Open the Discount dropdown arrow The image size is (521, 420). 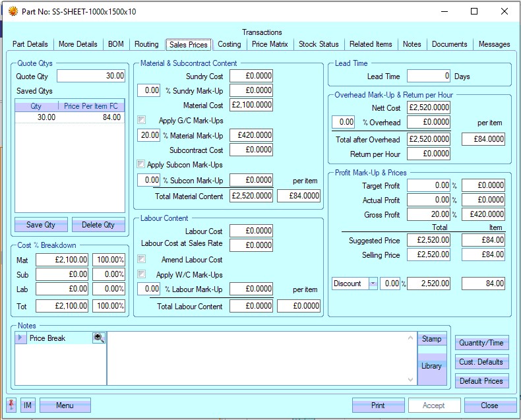click(373, 284)
